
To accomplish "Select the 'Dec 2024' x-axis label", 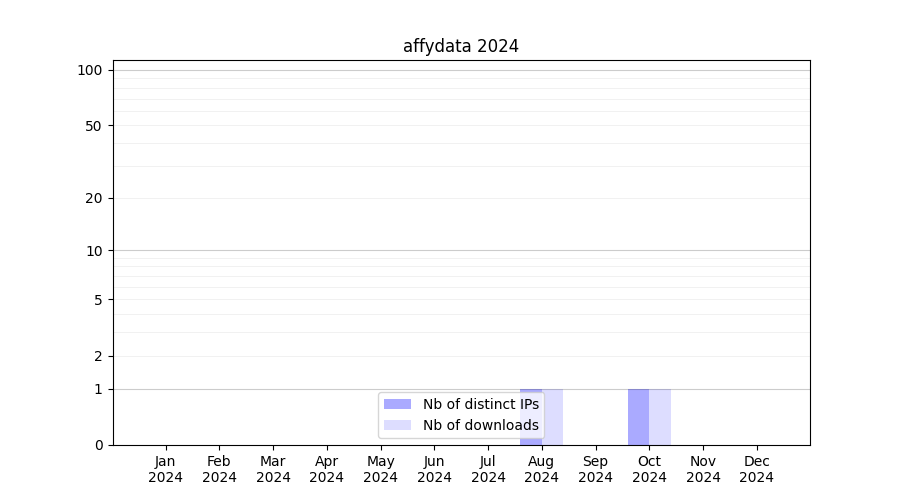I will click(x=757, y=469).
